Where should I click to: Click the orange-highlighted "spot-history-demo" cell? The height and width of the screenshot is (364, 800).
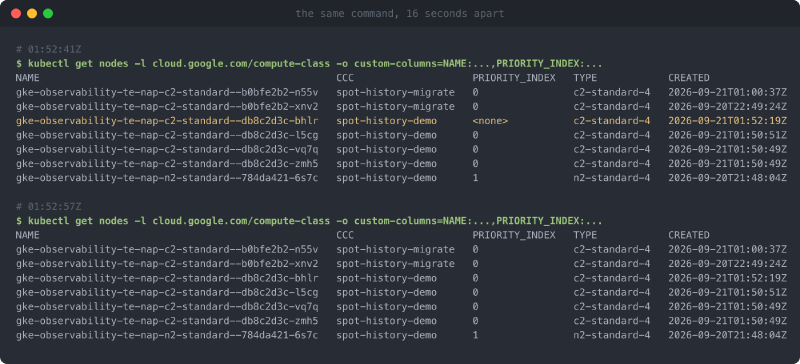tap(387, 121)
